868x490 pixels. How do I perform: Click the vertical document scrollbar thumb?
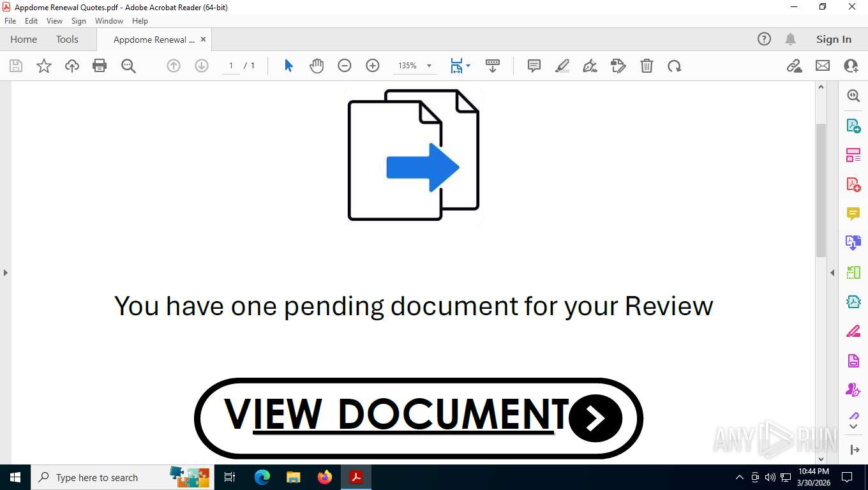click(x=821, y=190)
